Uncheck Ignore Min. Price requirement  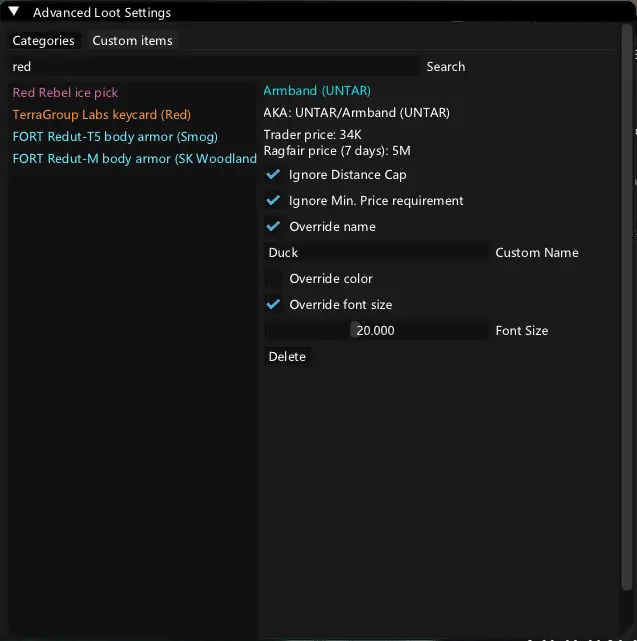coord(274,201)
